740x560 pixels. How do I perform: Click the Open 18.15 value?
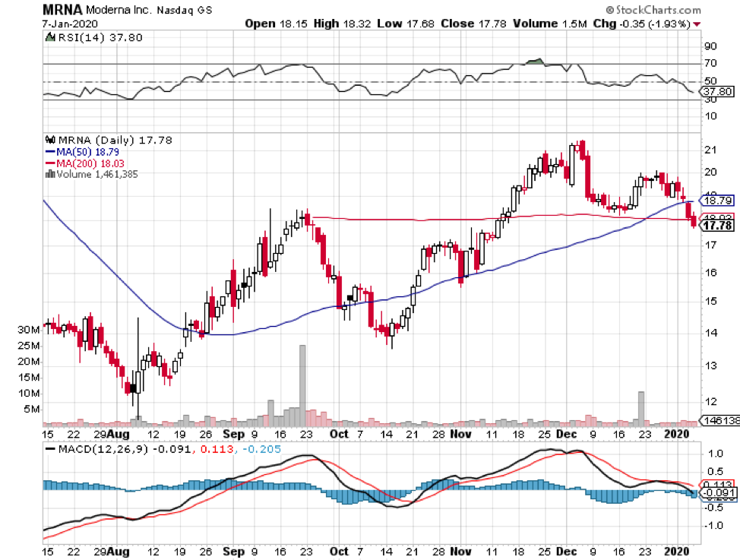pyautogui.click(x=276, y=24)
